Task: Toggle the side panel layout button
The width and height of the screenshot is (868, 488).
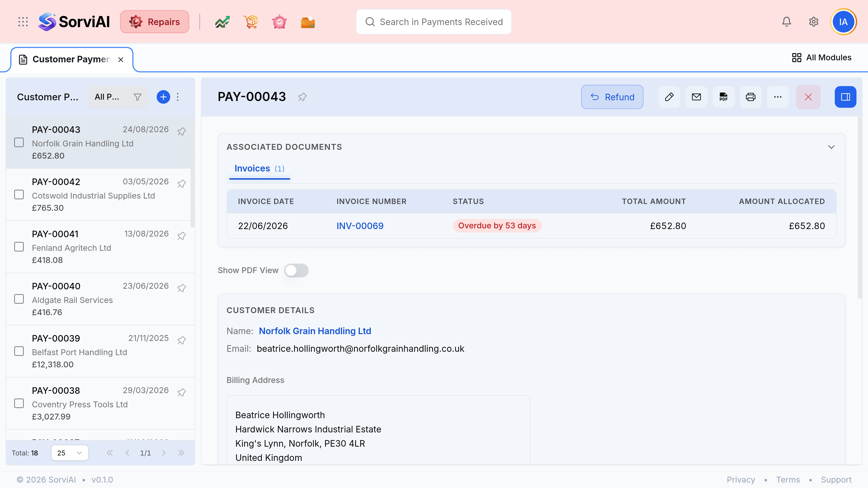Action: tap(845, 97)
